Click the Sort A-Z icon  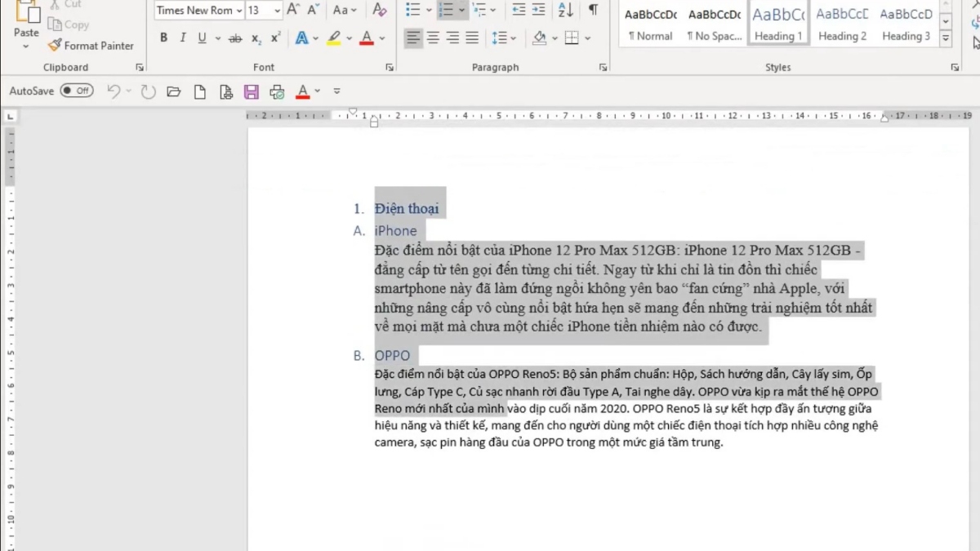pyautogui.click(x=565, y=10)
